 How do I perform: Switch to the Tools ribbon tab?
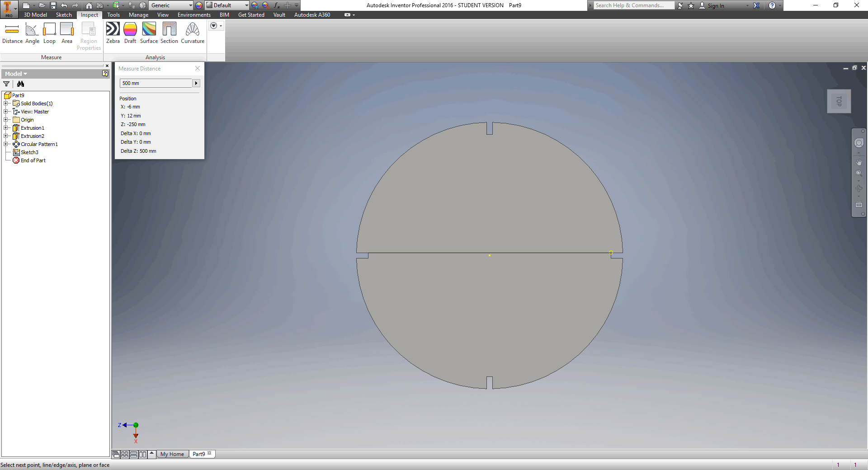113,15
